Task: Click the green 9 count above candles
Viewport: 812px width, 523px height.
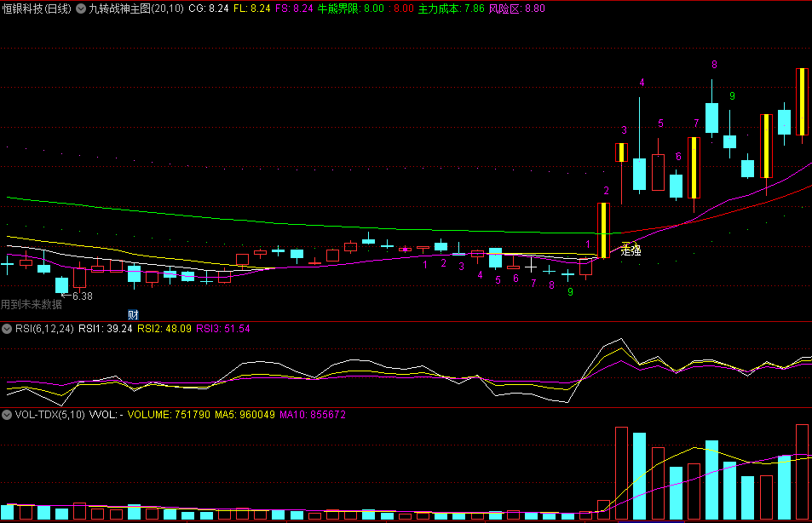Action: pos(732,95)
